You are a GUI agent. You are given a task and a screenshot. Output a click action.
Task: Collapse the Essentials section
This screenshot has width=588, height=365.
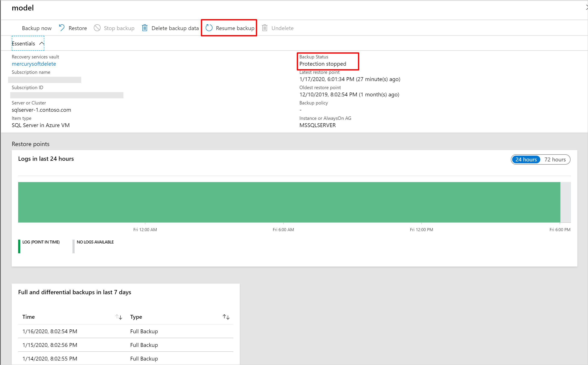pyautogui.click(x=41, y=43)
